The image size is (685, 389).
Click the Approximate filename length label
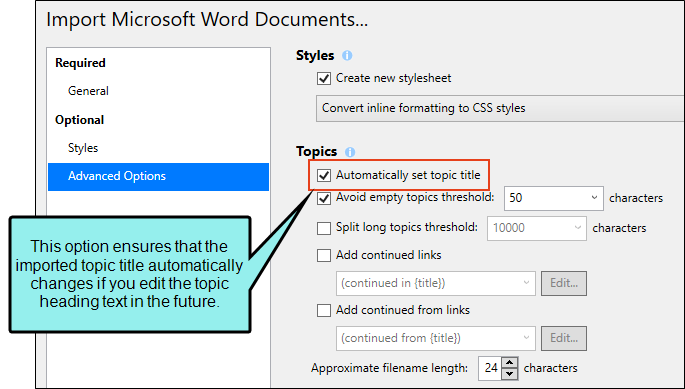pyautogui.click(x=389, y=368)
